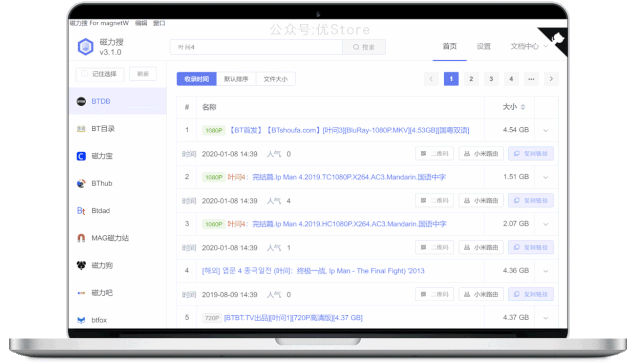Go to results page 3
This screenshot has height=364, width=639.
(491, 79)
